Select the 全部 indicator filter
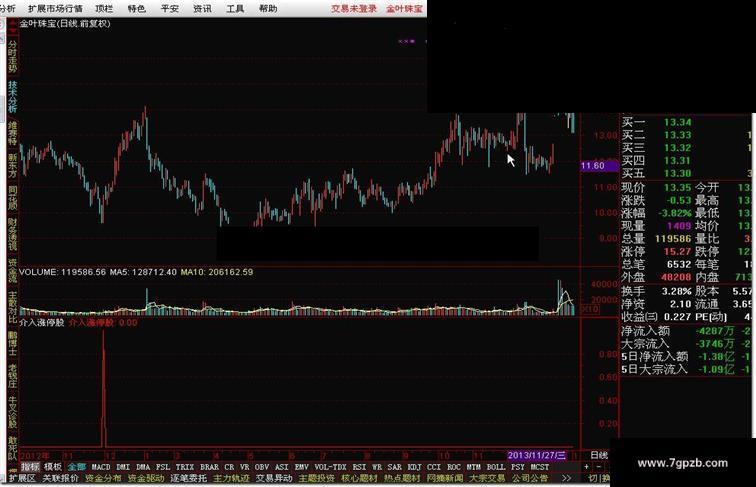756x487 pixels. coord(77,467)
